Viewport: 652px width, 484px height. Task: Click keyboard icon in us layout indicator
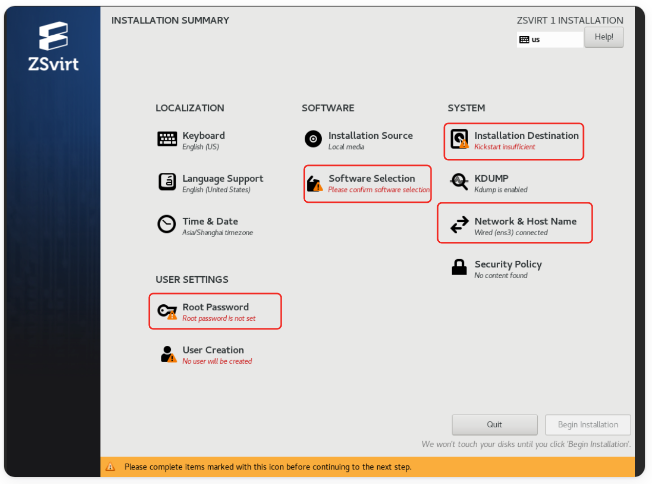tap(524, 40)
